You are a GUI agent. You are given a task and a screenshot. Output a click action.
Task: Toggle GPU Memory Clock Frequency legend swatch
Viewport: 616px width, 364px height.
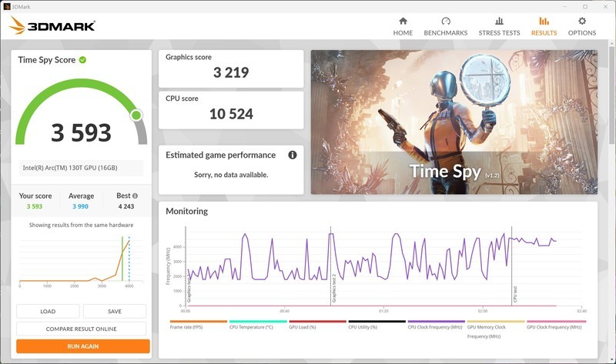pos(496,321)
